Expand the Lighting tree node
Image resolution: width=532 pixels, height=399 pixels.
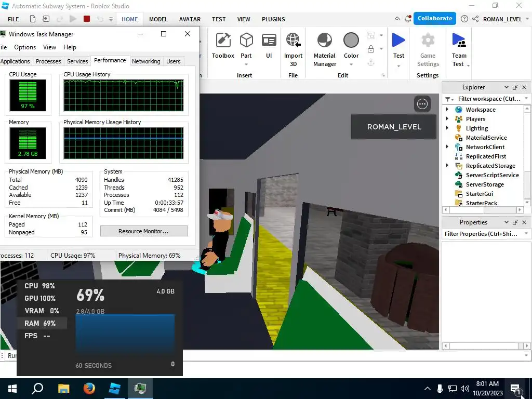click(447, 128)
